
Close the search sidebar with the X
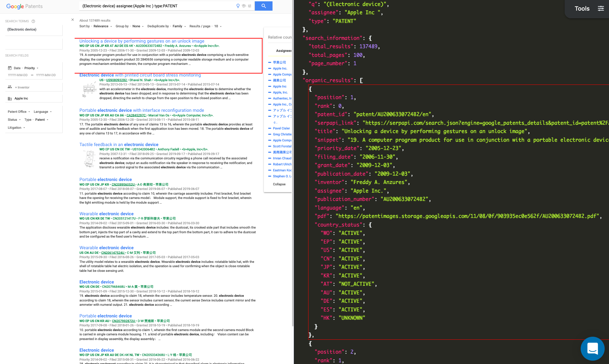tap(73, 20)
